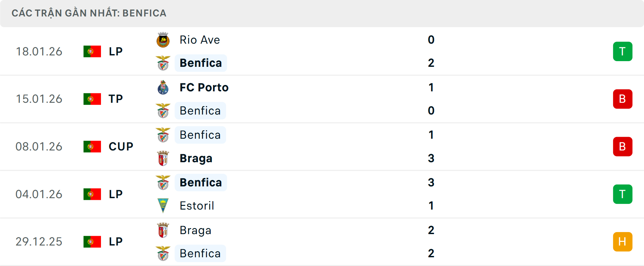This screenshot has width=644, height=266.
Task: Select the FC Porto club logo
Action: pos(163,87)
